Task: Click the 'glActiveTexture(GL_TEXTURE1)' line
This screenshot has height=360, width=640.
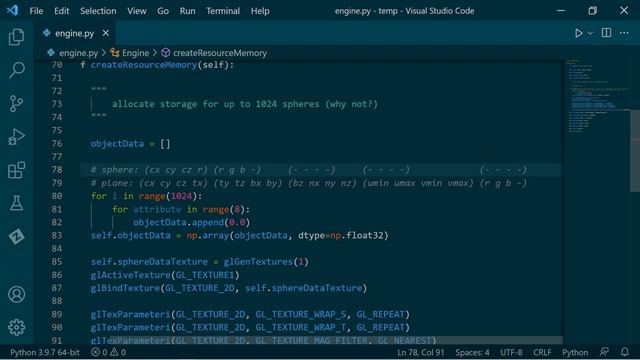Action: (x=165, y=275)
